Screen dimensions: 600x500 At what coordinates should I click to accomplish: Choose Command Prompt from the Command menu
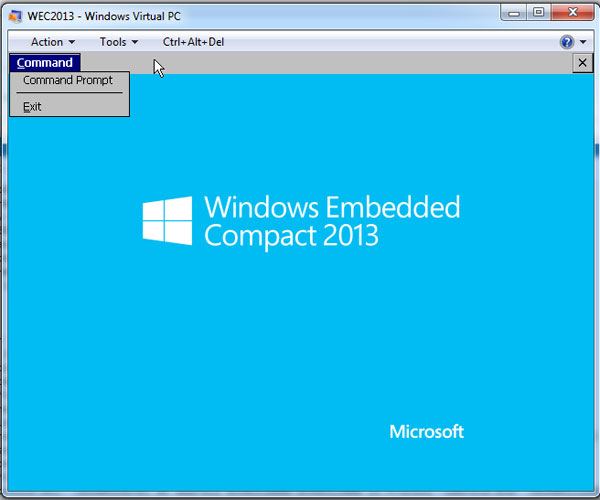pos(68,80)
